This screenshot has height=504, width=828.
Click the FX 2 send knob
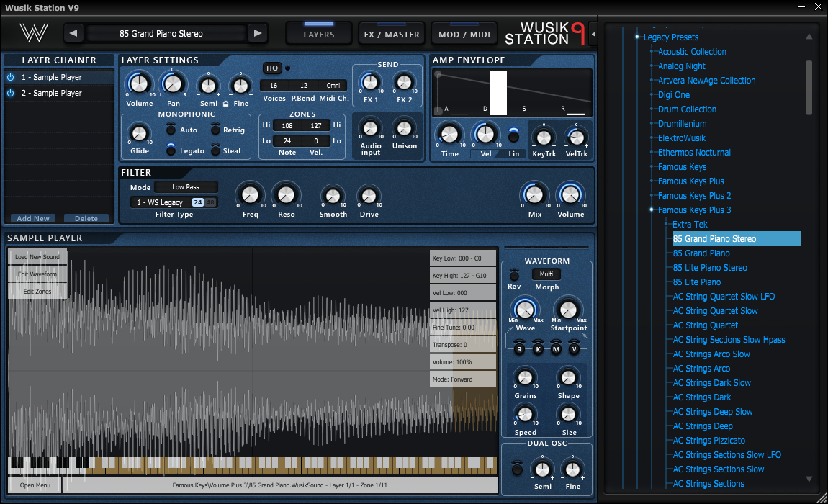pos(404,82)
